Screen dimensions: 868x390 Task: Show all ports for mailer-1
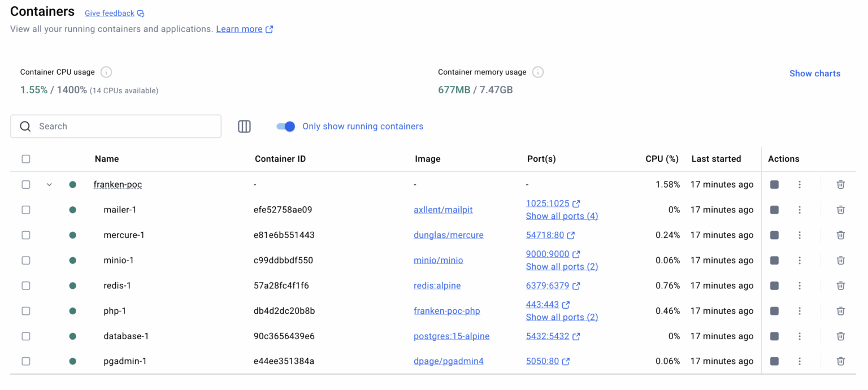click(x=561, y=216)
